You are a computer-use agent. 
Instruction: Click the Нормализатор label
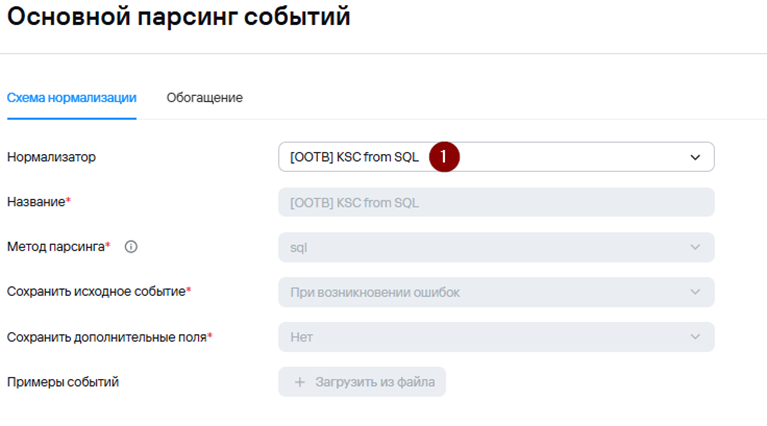point(51,157)
